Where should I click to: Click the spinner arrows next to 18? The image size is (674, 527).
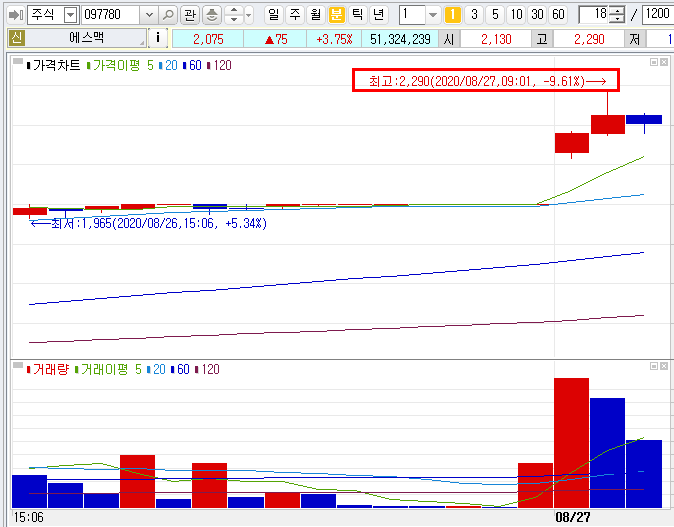point(617,15)
